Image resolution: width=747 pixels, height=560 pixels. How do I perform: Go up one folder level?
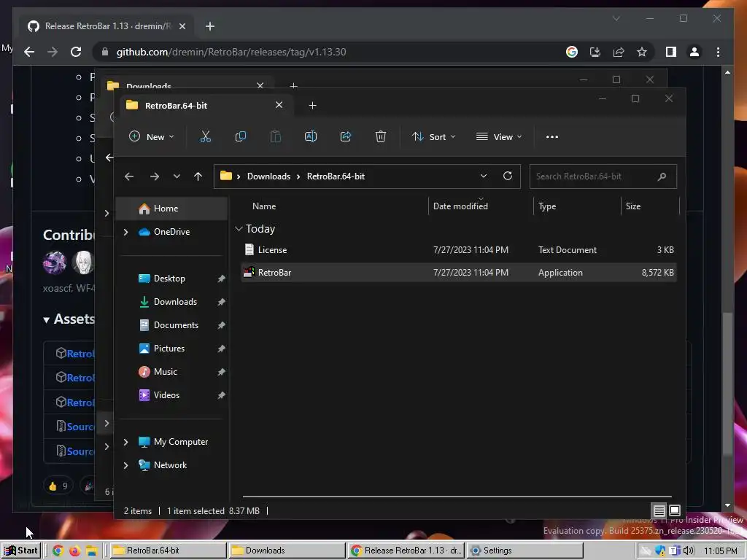pyautogui.click(x=198, y=176)
